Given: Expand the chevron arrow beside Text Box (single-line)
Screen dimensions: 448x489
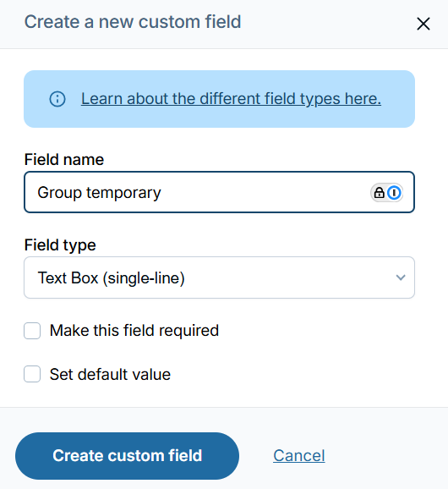Looking at the screenshot, I should point(401,277).
